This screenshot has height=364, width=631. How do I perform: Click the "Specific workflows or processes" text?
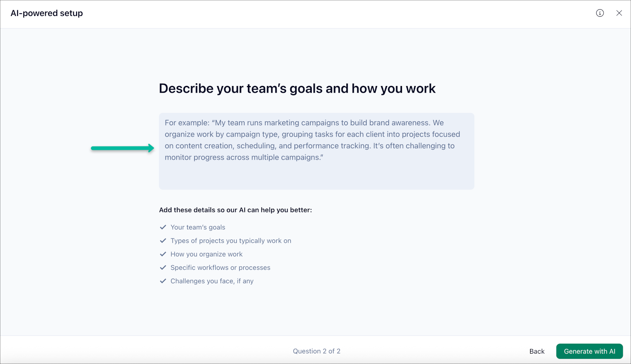click(220, 268)
